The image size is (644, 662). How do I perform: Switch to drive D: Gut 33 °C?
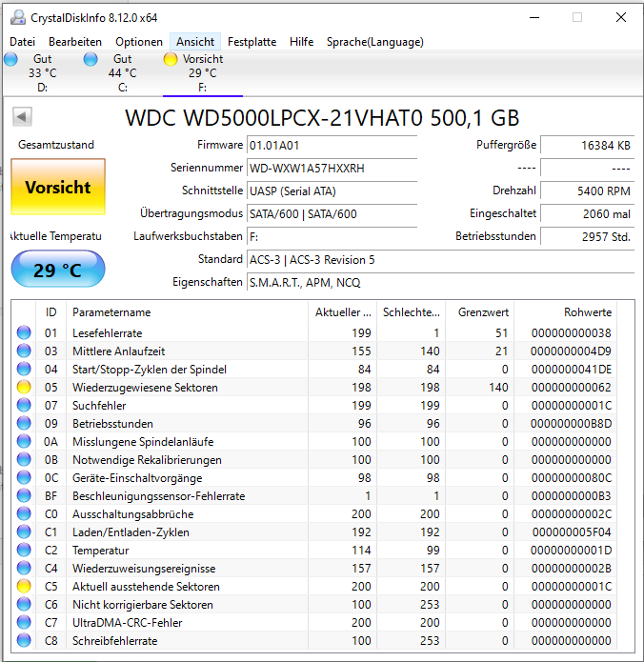pyautogui.click(x=42, y=72)
